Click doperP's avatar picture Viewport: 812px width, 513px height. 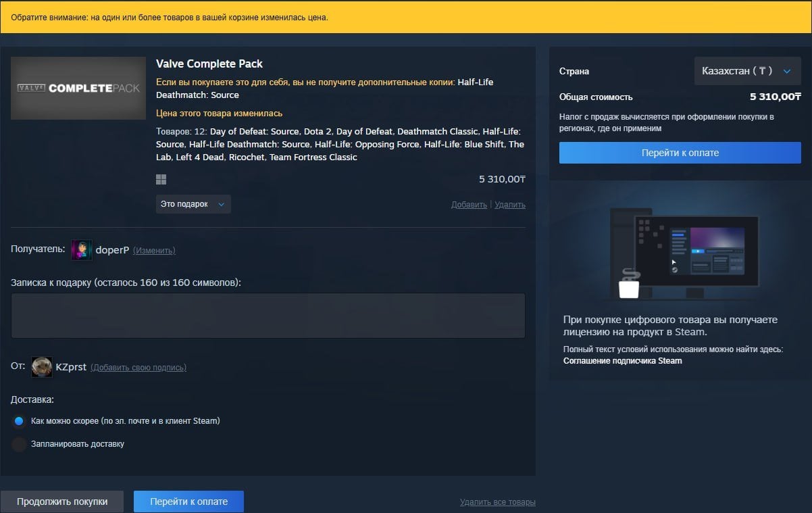tap(80, 249)
